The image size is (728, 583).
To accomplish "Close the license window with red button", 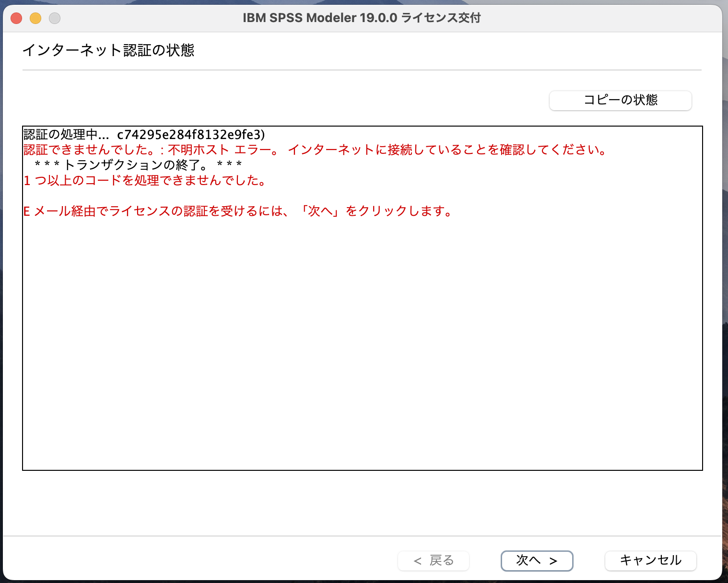I will (x=16, y=18).
